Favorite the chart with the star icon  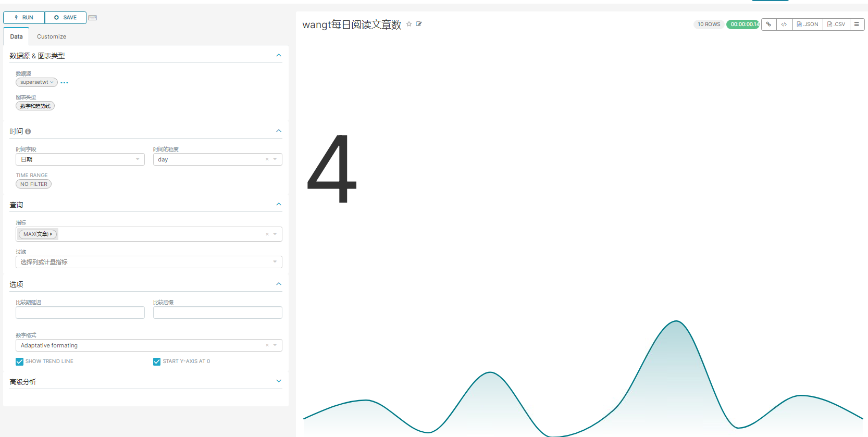pos(409,24)
